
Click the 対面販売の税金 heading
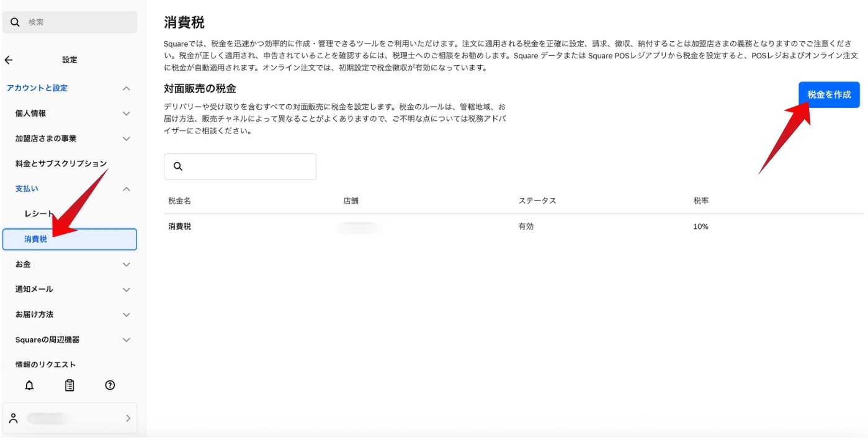200,89
